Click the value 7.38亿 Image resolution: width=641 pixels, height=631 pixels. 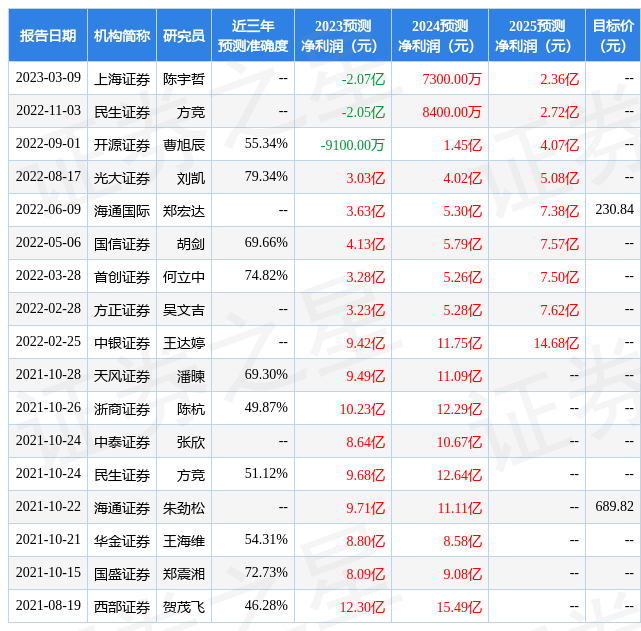[x=560, y=211]
